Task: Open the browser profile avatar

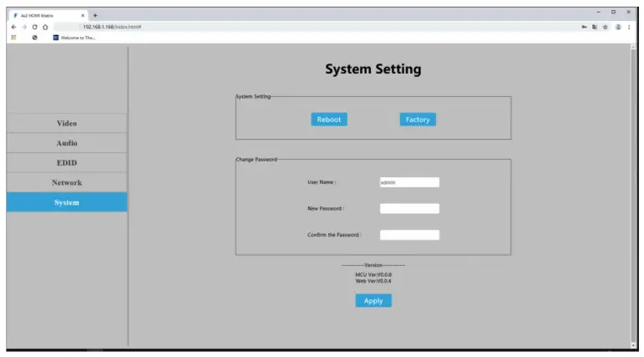Action: pos(618,27)
